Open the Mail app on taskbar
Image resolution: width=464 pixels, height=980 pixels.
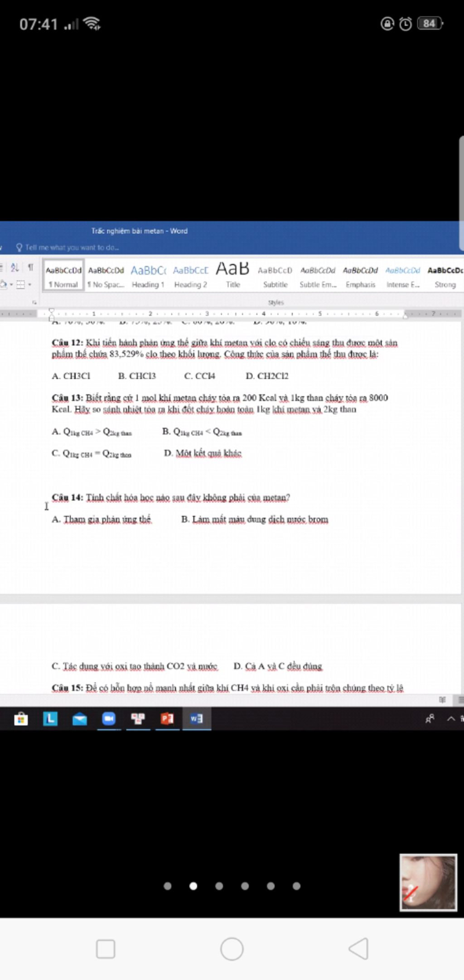(80, 719)
